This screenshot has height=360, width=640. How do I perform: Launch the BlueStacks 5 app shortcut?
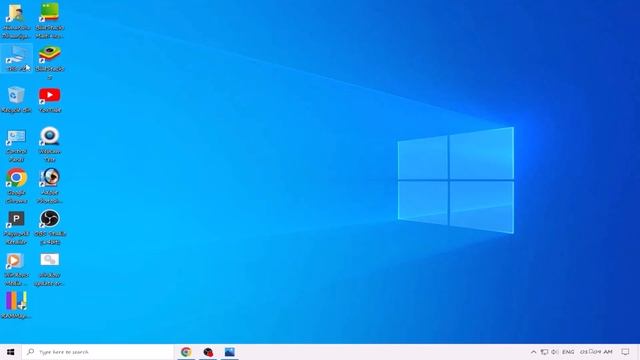click(x=49, y=62)
